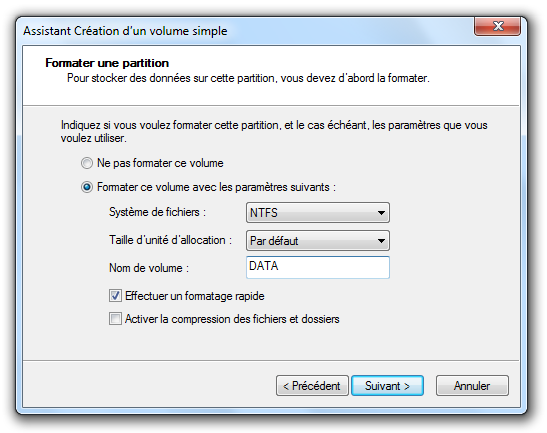Click the arrow of the allocation unit size dropdown
The image size is (547, 433).
[x=381, y=240]
